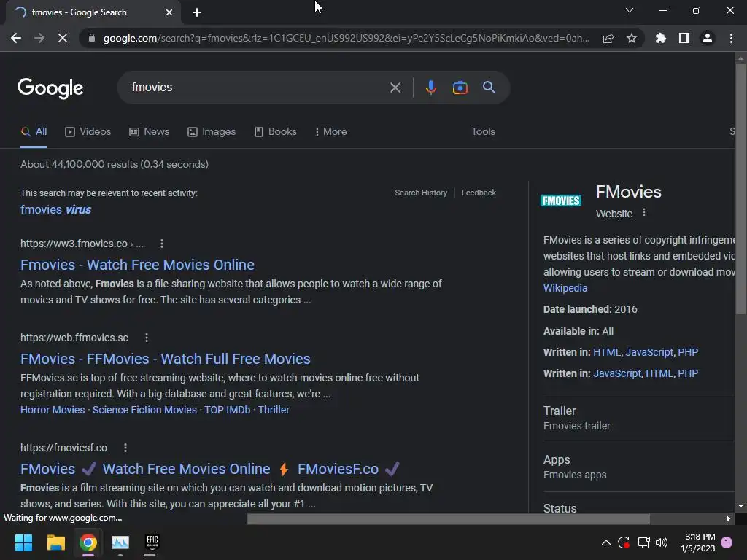
Task: Open Search History link
Action: pyautogui.click(x=421, y=192)
